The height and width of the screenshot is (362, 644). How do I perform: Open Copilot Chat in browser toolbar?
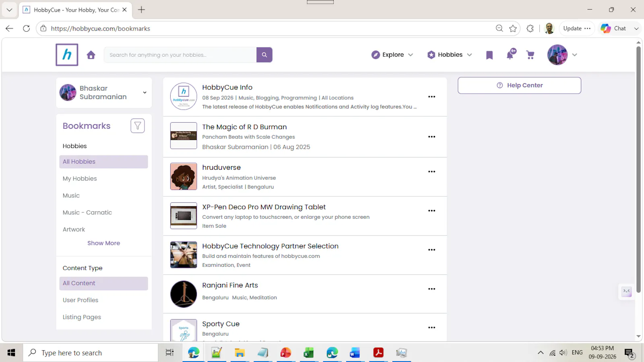[613, 28]
